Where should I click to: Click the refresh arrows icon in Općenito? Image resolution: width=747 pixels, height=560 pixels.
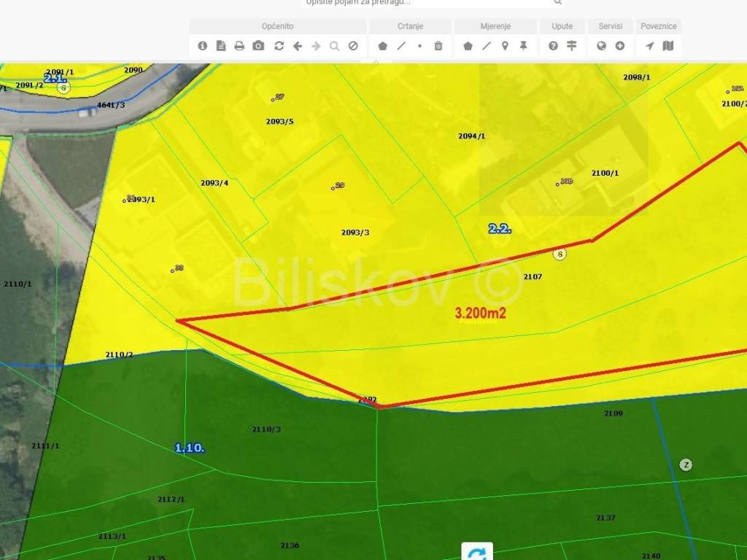(279, 46)
